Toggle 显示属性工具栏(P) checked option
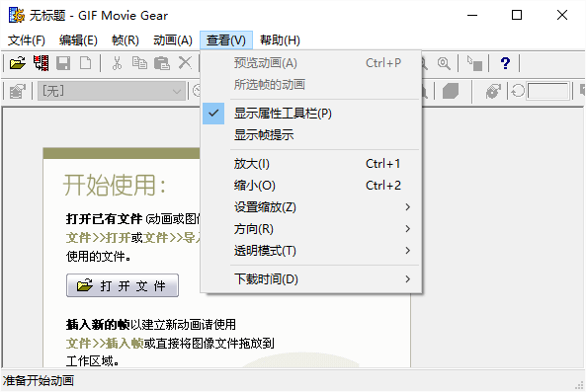The image size is (586, 392). tap(311, 114)
